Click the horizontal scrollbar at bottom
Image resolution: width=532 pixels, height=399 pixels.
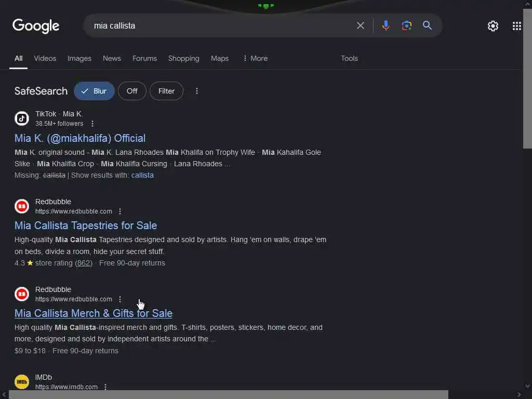228,395
